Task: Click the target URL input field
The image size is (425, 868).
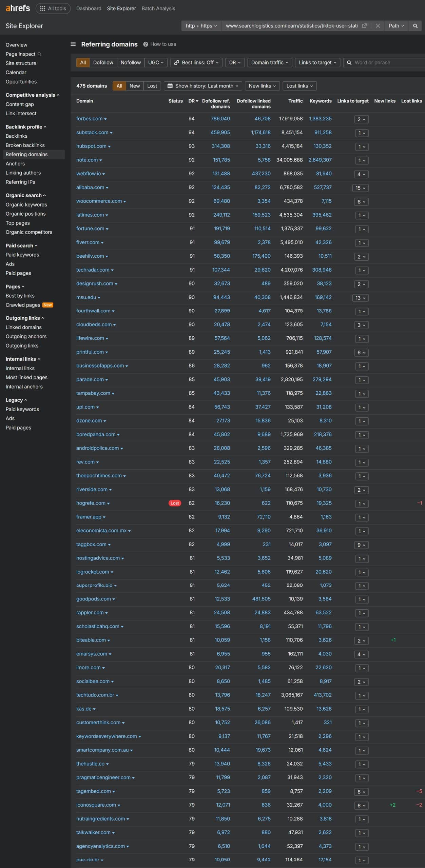Action: click(x=292, y=26)
